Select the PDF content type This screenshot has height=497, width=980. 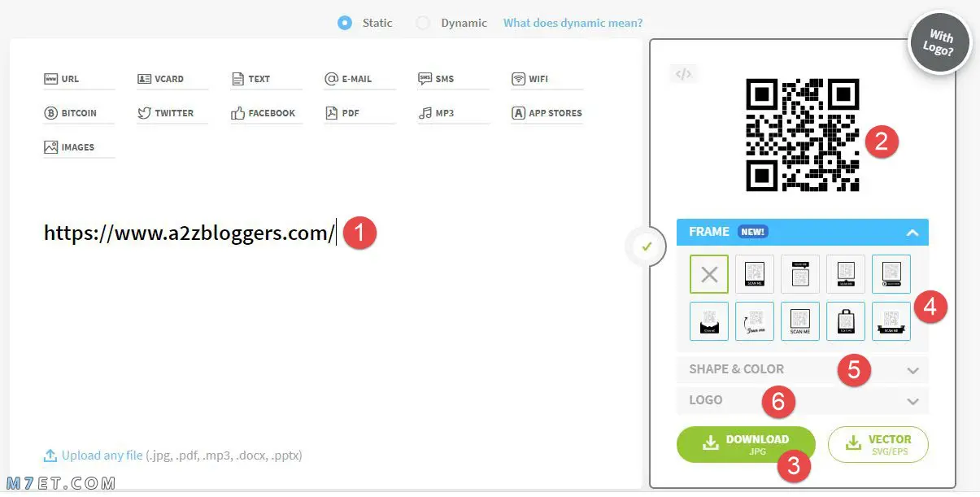(342, 113)
